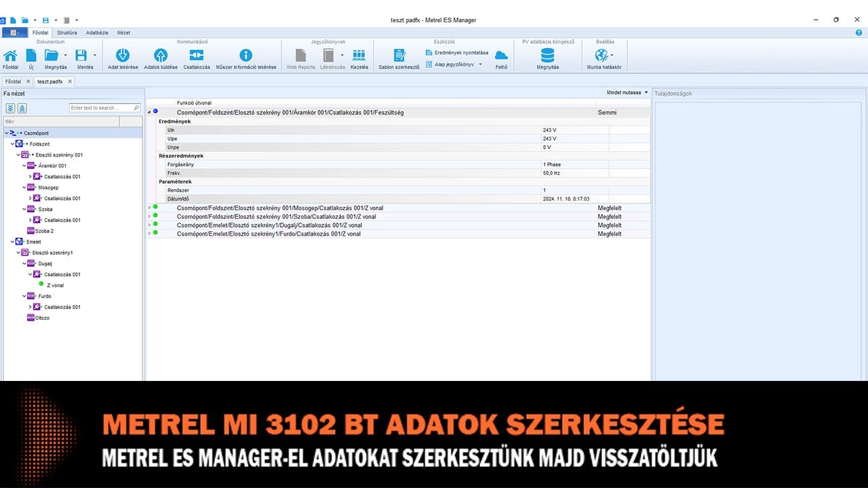This screenshot has height=488, width=868.
Task: Expand the Mosogep Z vonal result row
Action: (149, 207)
